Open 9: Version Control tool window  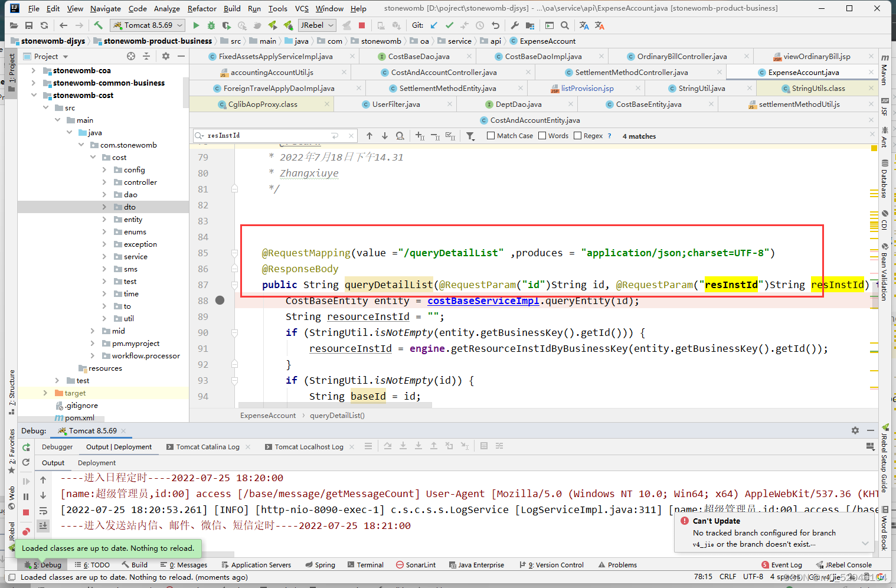pyautogui.click(x=551, y=565)
